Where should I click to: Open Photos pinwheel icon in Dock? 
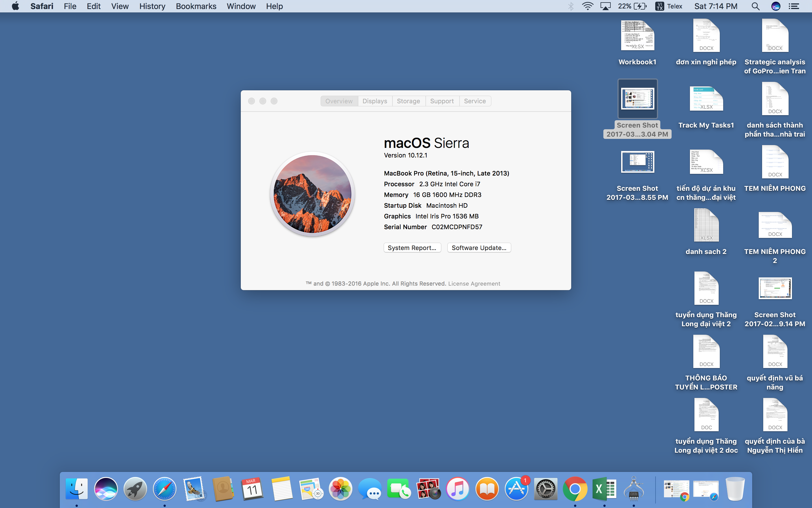(x=340, y=489)
